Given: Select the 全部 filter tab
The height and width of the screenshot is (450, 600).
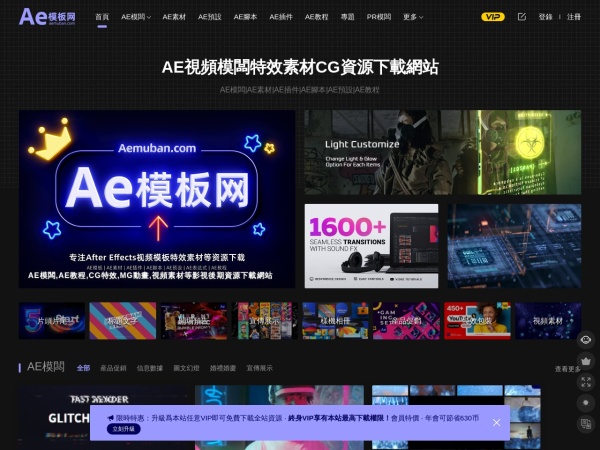Looking at the screenshot, I should point(83,368).
